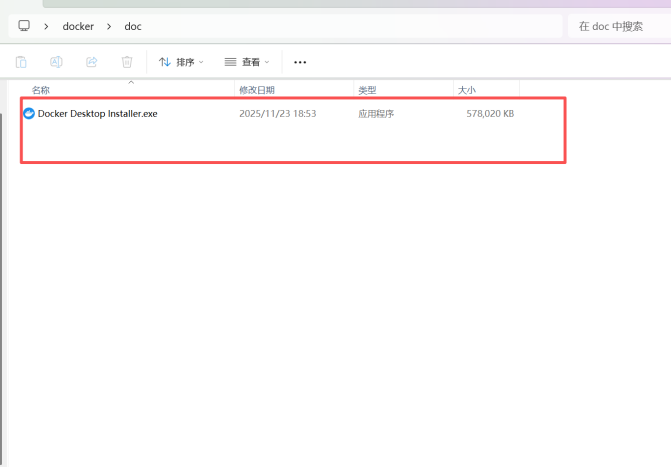Expand chevron between docker and doc
672x467 pixels.
coord(109,27)
